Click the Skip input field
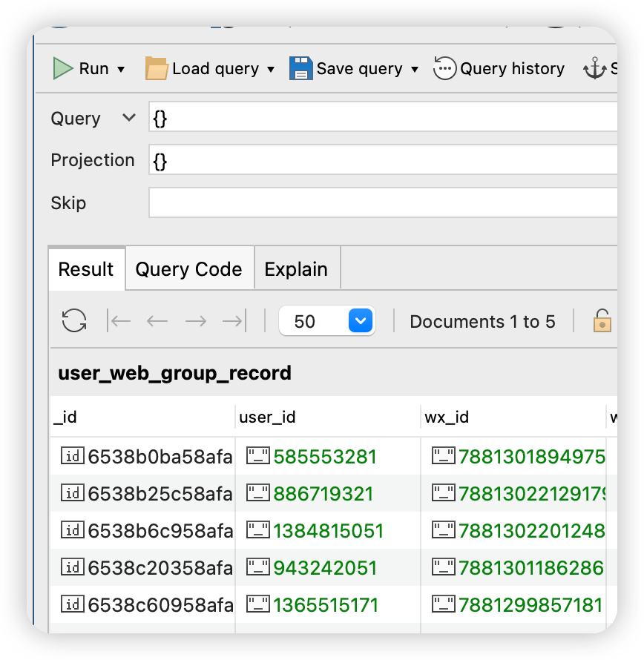Screen dimensions: 644x660 [x=383, y=202]
